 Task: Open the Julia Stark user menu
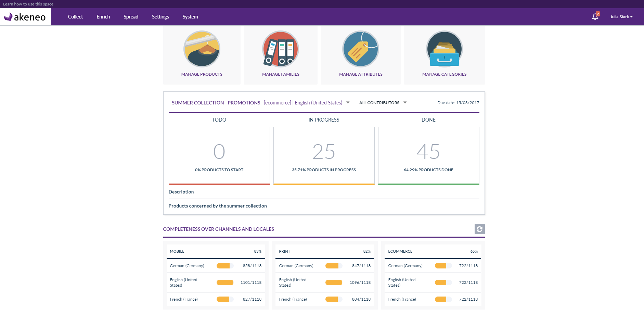[x=621, y=17]
